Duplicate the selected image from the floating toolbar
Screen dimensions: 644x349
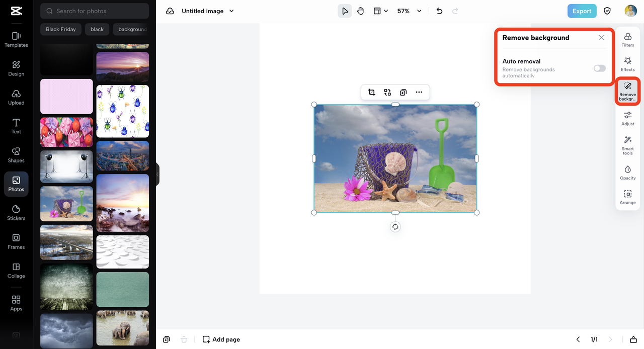coord(403,92)
